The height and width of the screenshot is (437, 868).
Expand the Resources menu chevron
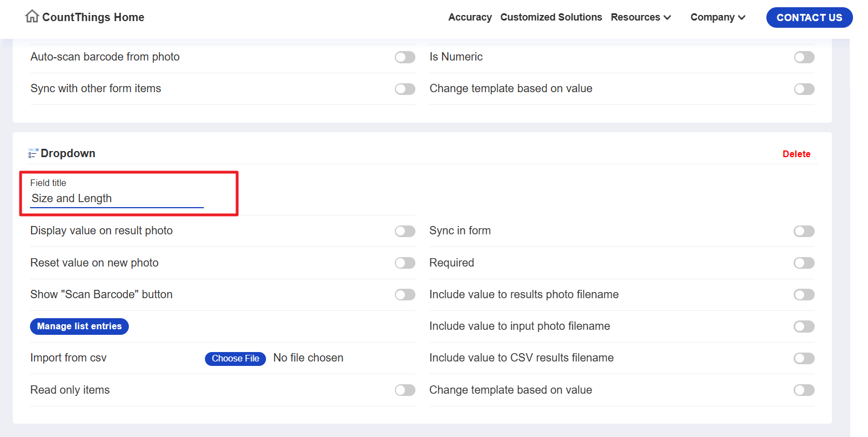(667, 18)
